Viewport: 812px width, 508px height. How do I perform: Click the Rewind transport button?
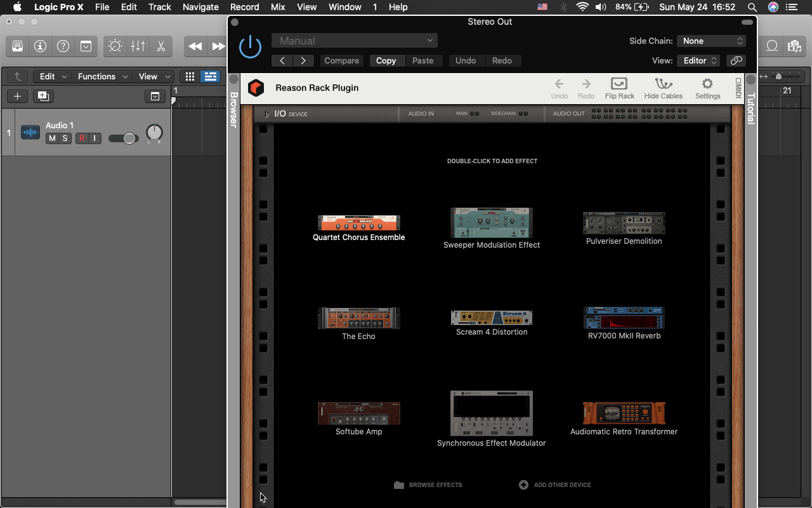(195, 46)
